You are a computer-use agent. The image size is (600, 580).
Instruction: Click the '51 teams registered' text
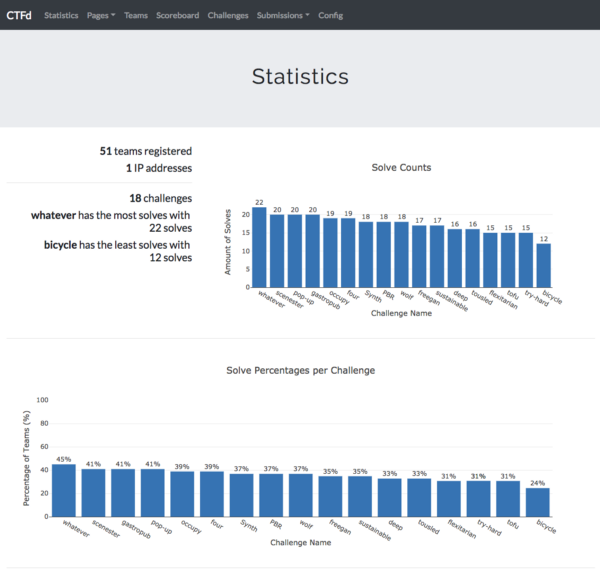pos(146,151)
